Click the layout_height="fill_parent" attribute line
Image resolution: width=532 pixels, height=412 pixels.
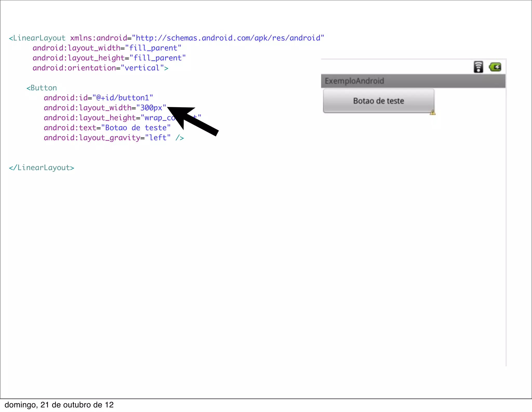pos(109,58)
